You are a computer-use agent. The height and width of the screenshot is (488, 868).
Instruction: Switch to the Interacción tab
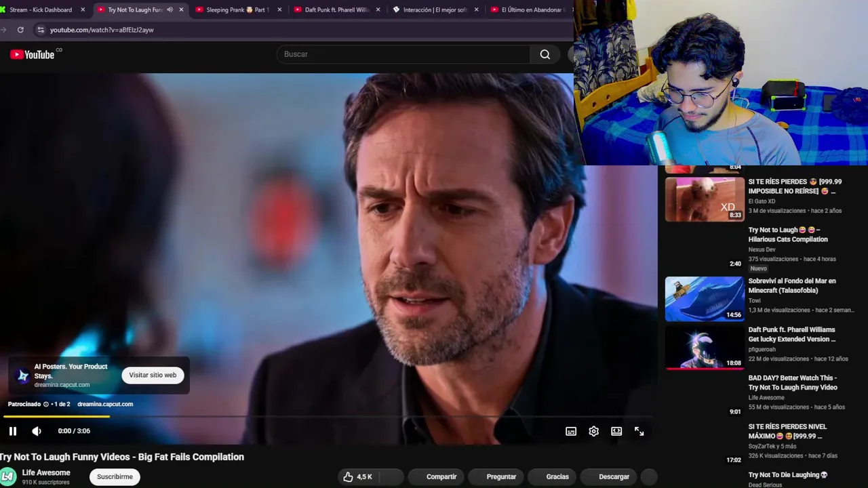(x=434, y=9)
